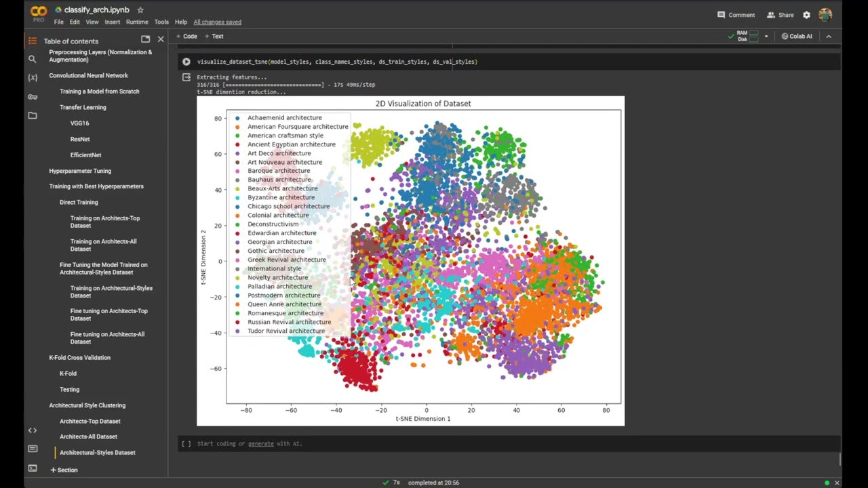The image size is (868, 488).
Task: Go to Preprocessing Layers section
Action: (100, 56)
